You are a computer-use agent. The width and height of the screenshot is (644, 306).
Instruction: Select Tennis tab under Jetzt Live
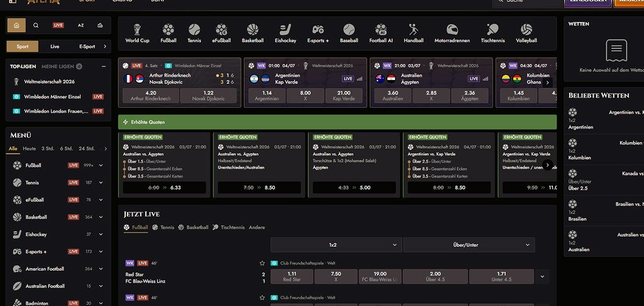coord(163,227)
